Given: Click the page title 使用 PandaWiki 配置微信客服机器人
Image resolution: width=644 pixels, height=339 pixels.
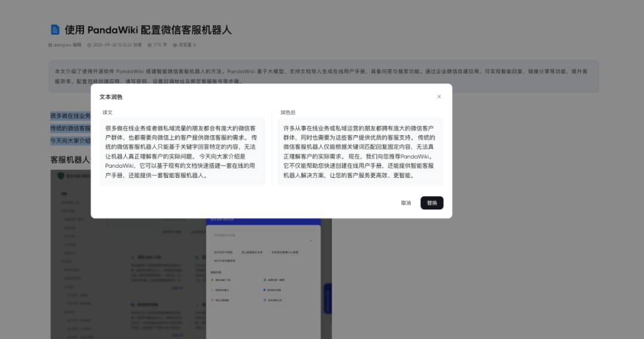Looking at the screenshot, I should 148,30.
